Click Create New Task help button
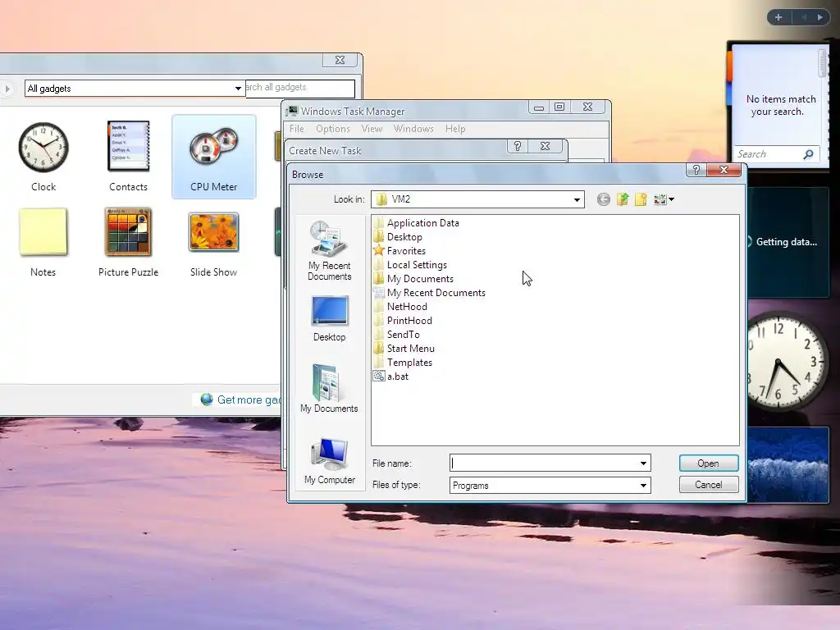 [x=518, y=146]
